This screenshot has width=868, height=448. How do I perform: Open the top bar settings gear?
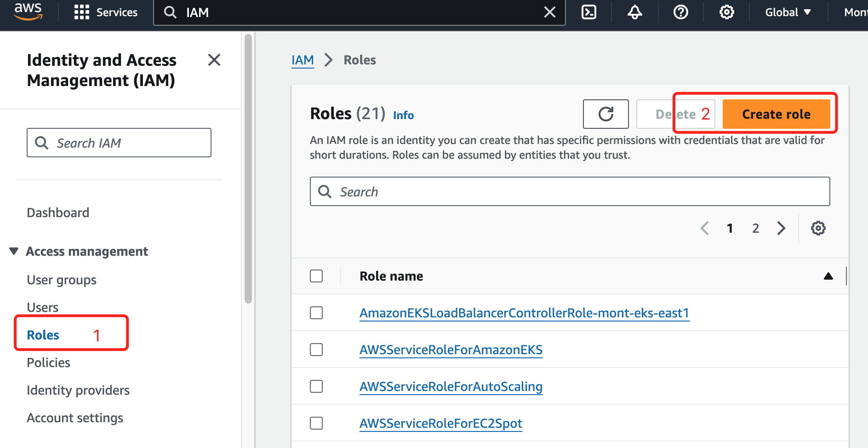coord(727,12)
